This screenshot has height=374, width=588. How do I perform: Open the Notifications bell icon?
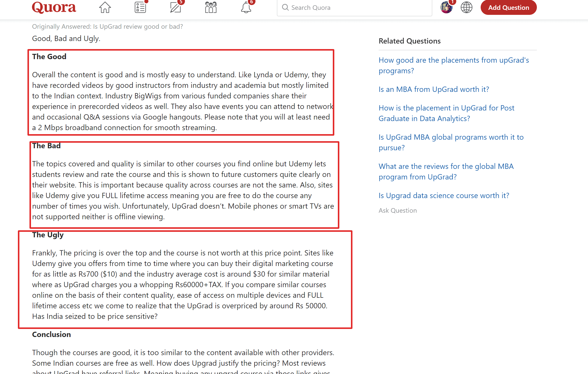[x=246, y=8]
